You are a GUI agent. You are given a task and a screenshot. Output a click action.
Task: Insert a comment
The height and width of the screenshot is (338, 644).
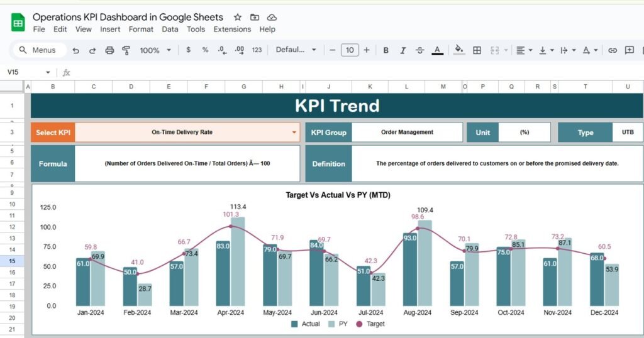(x=629, y=50)
